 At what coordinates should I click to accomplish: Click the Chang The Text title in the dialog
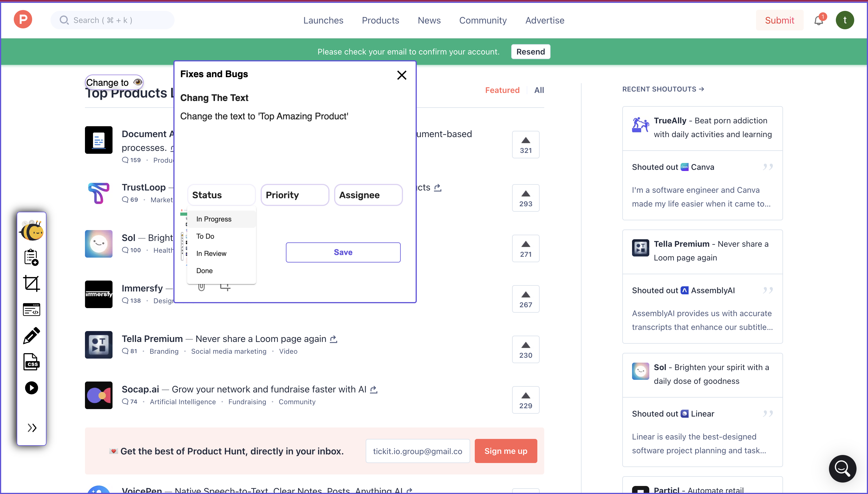(x=214, y=98)
